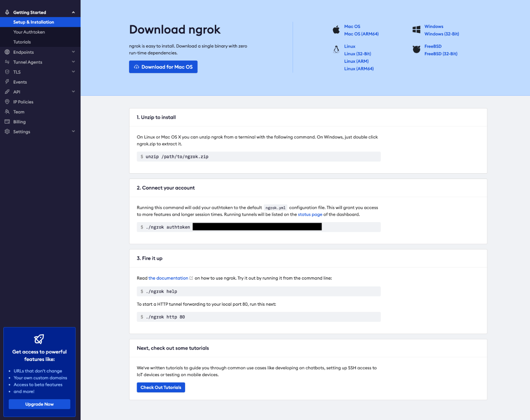Viewport: 530px width, 420px height.
Task: Click the Settings gear icon
Action: [7, 132]
